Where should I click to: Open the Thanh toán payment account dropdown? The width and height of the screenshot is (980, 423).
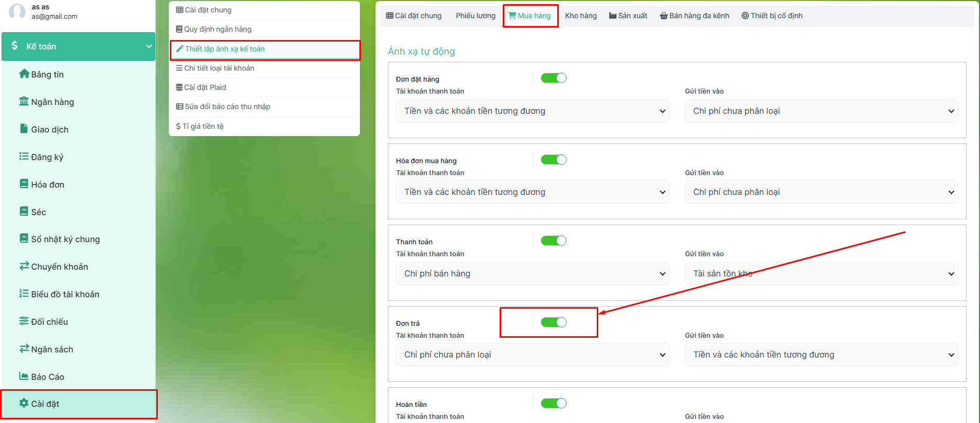532,274
